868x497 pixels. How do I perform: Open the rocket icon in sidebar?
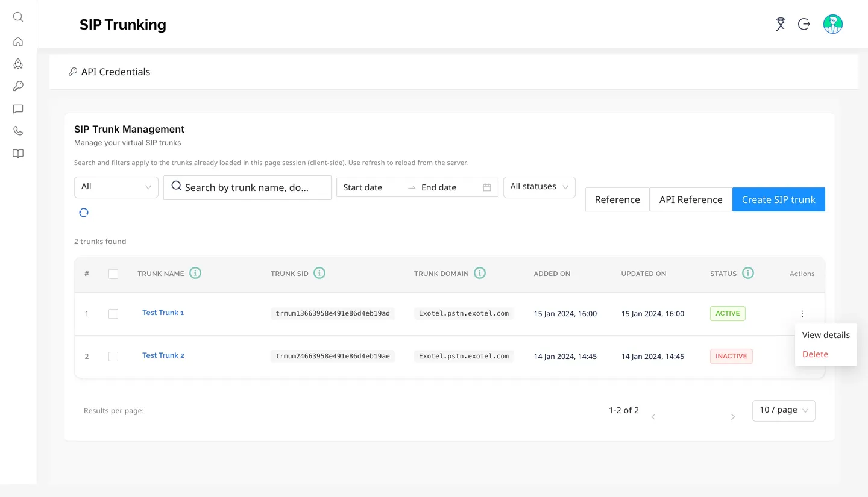[x=18, y=64]
